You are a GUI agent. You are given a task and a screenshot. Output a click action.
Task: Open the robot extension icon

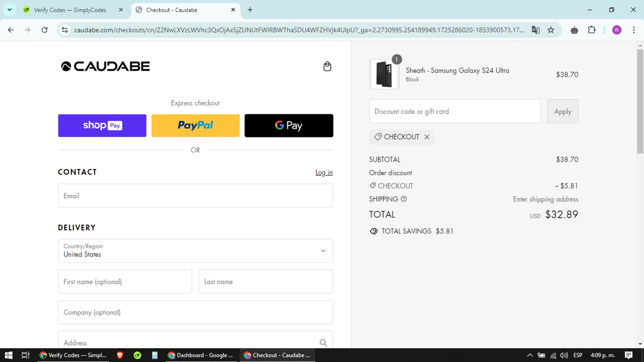574,30
